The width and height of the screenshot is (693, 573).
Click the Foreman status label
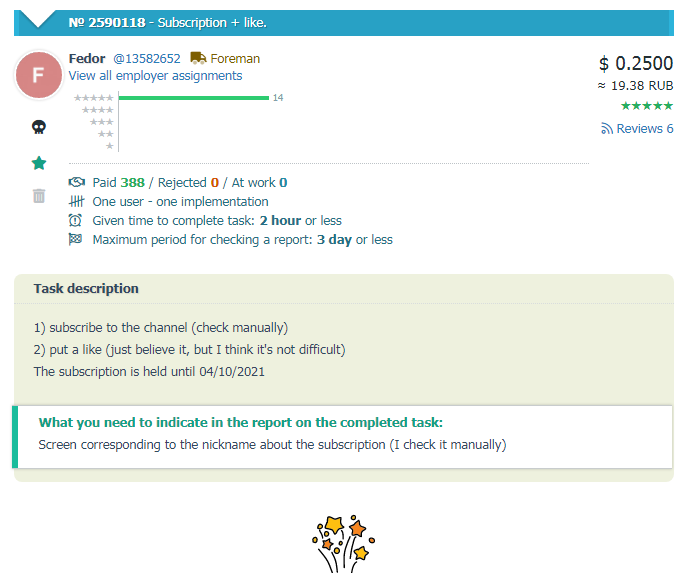(235, 58)
